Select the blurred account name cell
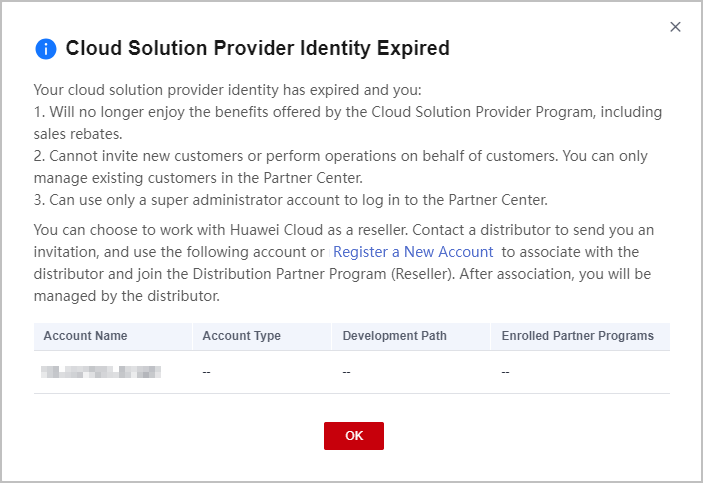 point(101,373)
